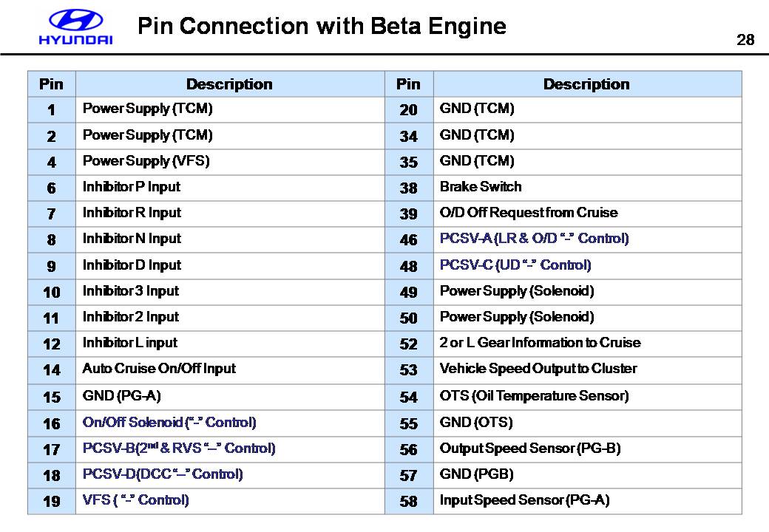This screenshot has height=532, width=769.
Task: Select the Brake Switch row description
Action: 481,187
